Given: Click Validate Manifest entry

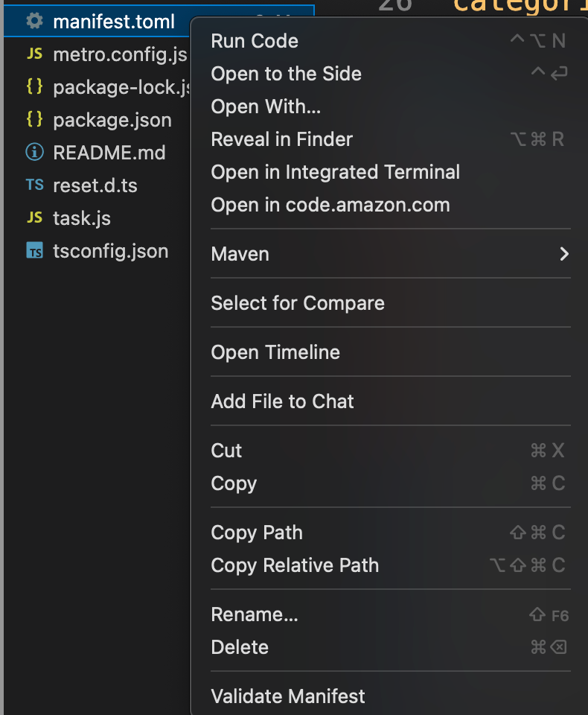Looking at the screenshot, I should point(288,696).
